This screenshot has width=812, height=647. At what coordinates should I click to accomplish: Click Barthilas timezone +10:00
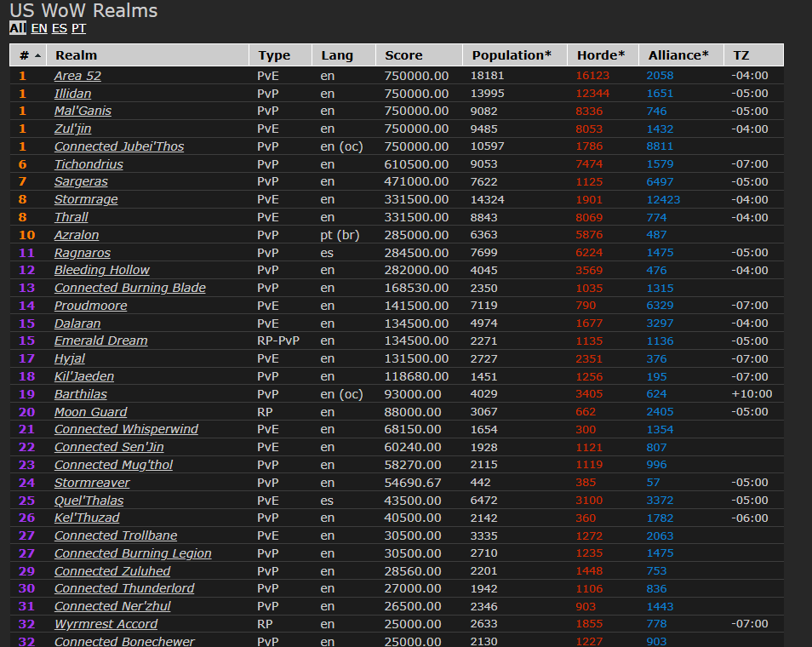[752, 393]
